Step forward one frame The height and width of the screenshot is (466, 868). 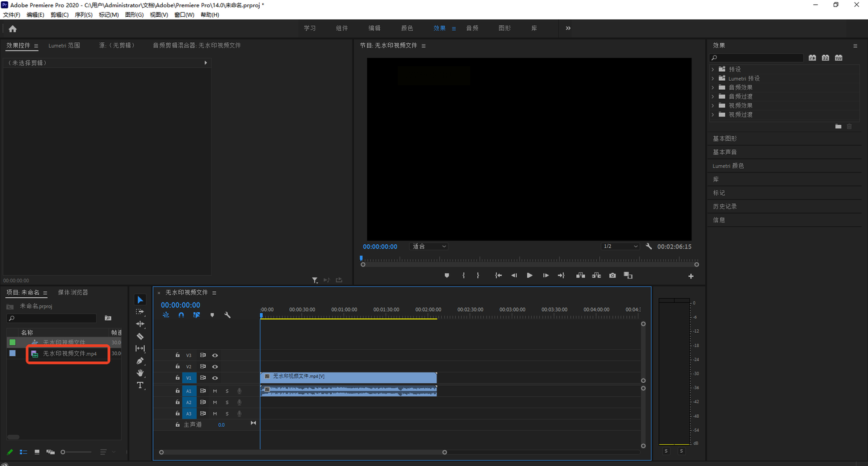point(546,276)
